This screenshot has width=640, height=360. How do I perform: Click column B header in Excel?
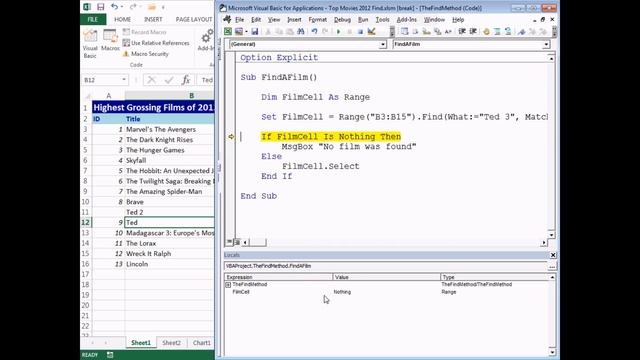click(169, 96)
